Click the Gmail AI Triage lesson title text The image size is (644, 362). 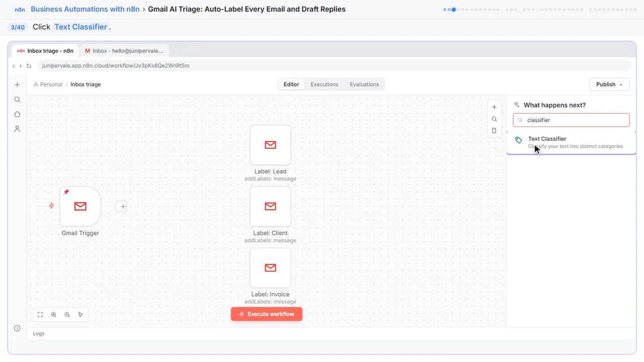coord(247,9)
